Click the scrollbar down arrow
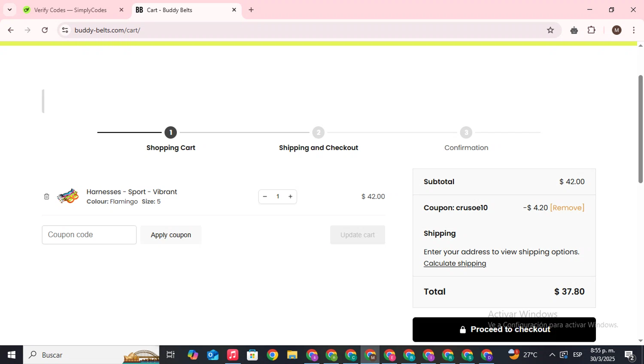 [x=640, y=341]
